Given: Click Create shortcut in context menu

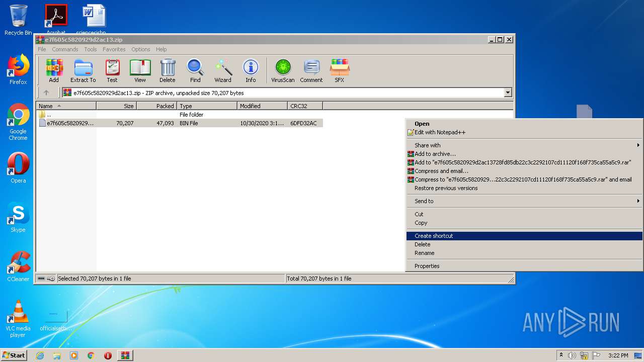Looking at the screenshot, I should click(524, 236).
